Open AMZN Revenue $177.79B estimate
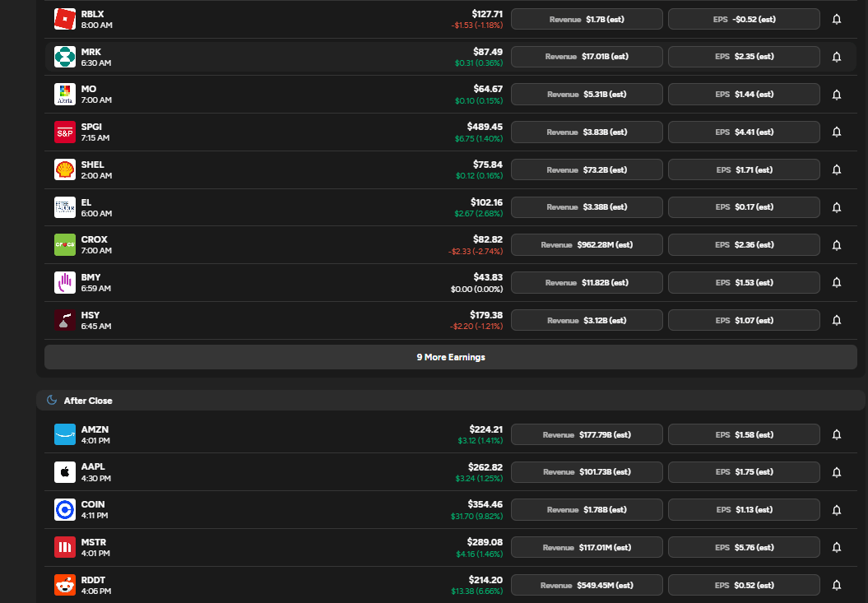This screenshot has height=603, width=868. coord(587,434)
